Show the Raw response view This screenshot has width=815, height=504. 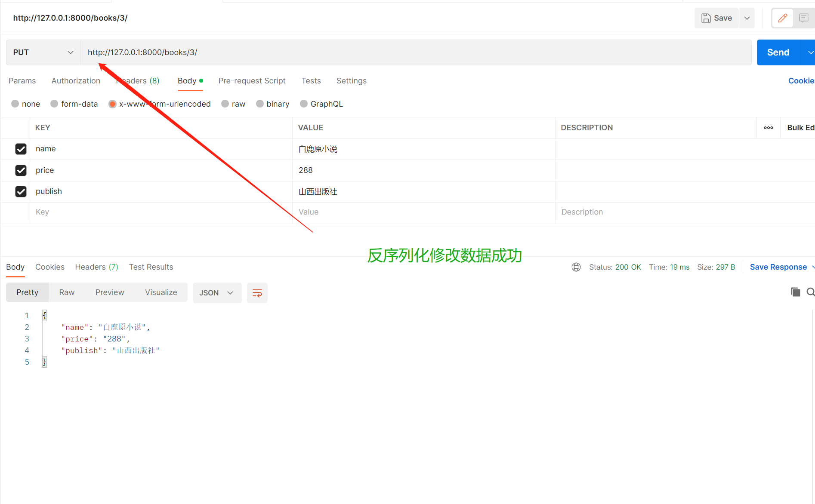(67, 292)
